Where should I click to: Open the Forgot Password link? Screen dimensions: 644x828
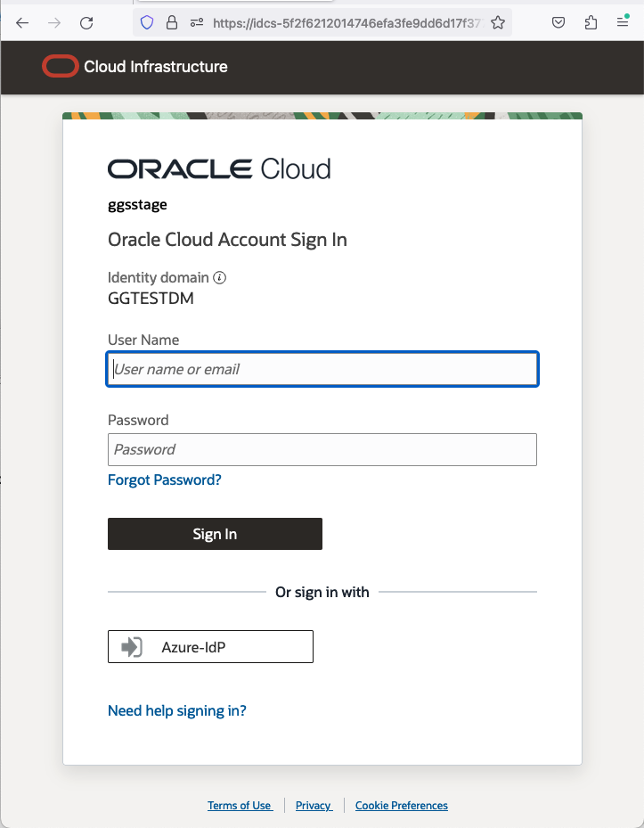point(164,480)
